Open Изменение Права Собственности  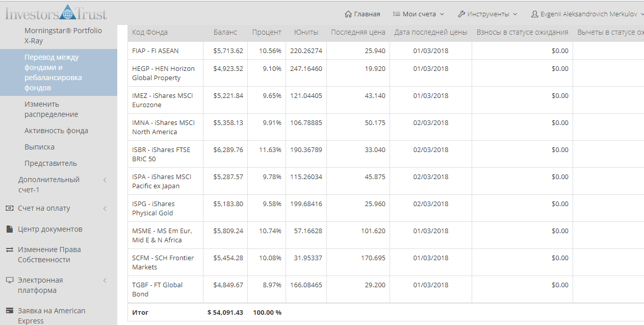[x=49, y=255]
